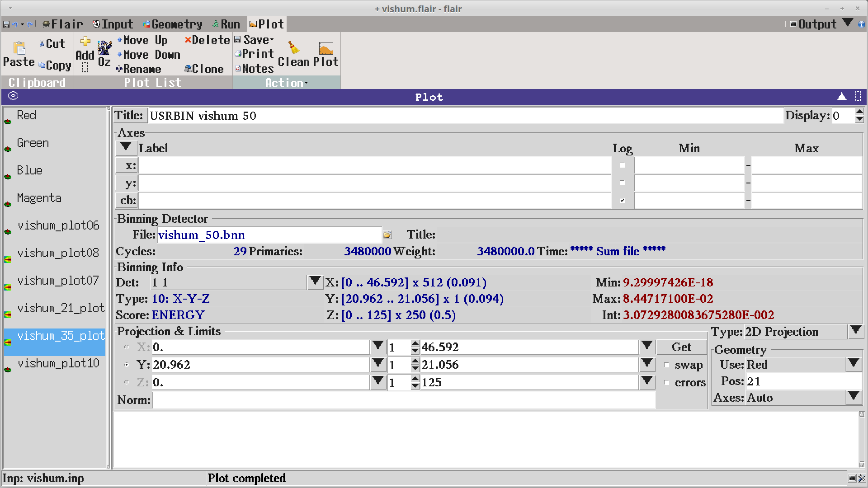Open the plot Type 2D Projection dropdown

(855, 331)
